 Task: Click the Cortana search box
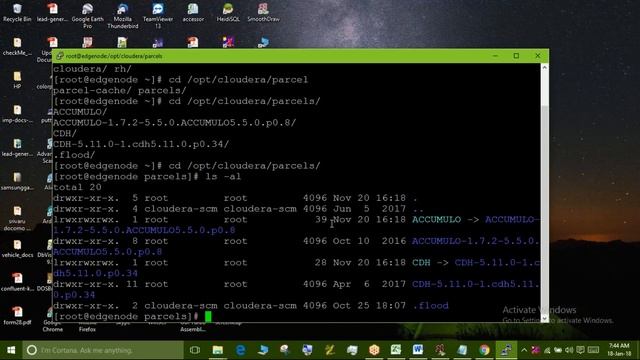(103, 350)
